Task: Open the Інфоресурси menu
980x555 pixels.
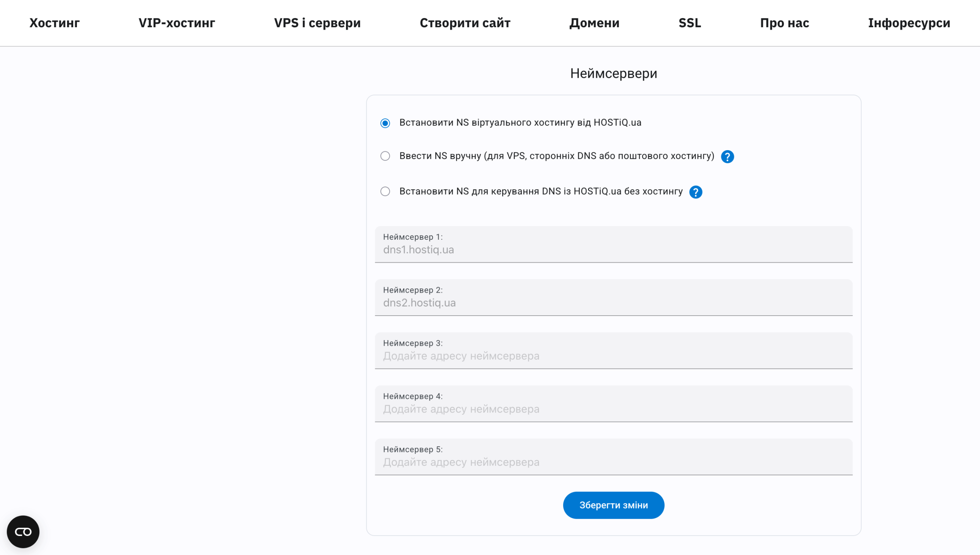Action: coord(910,23)
